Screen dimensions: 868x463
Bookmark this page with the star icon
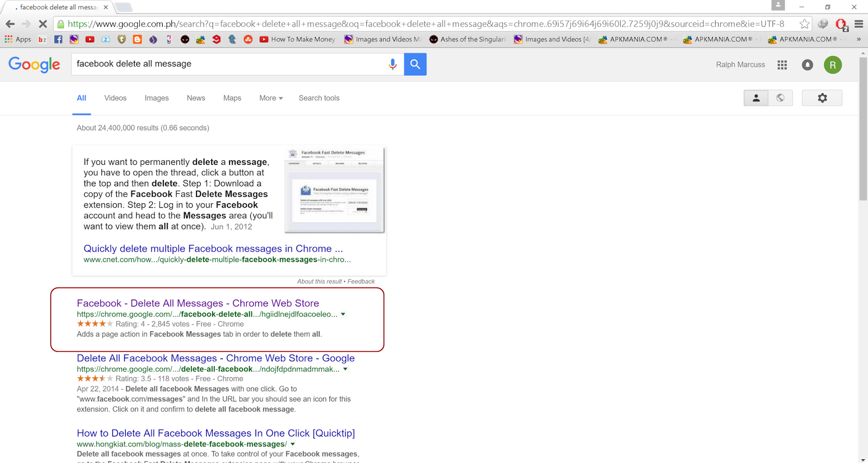pyautogui.click(x=805, y=24)
